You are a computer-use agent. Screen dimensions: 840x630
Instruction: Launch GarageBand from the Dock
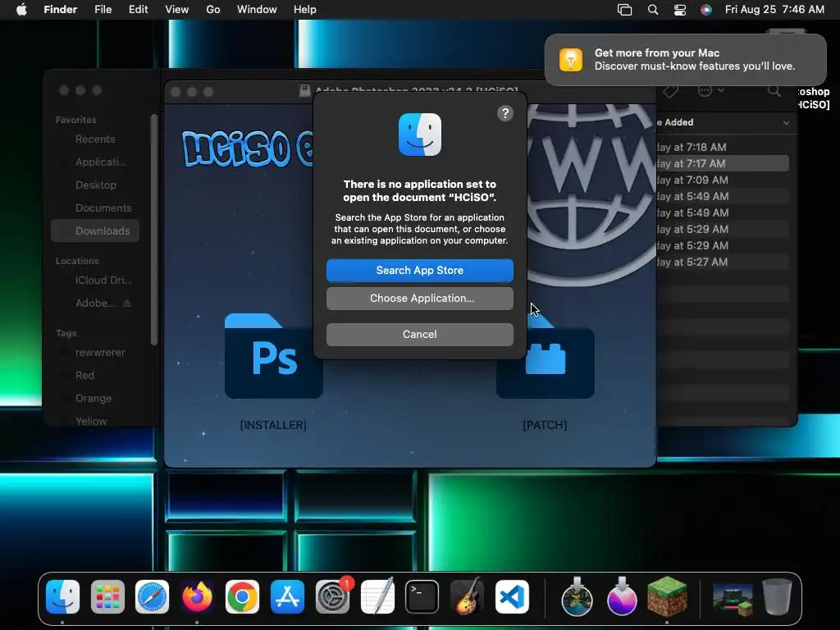pos(467,597)
